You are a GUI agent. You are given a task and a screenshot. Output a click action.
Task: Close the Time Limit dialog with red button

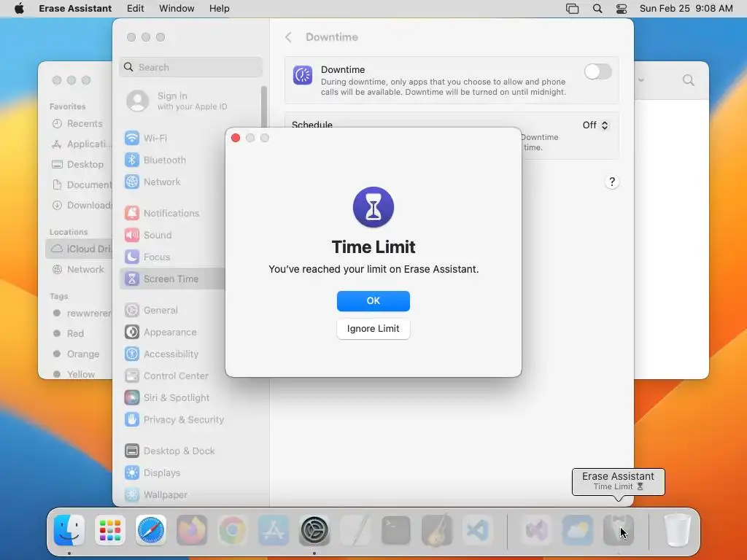coord(236,138)
